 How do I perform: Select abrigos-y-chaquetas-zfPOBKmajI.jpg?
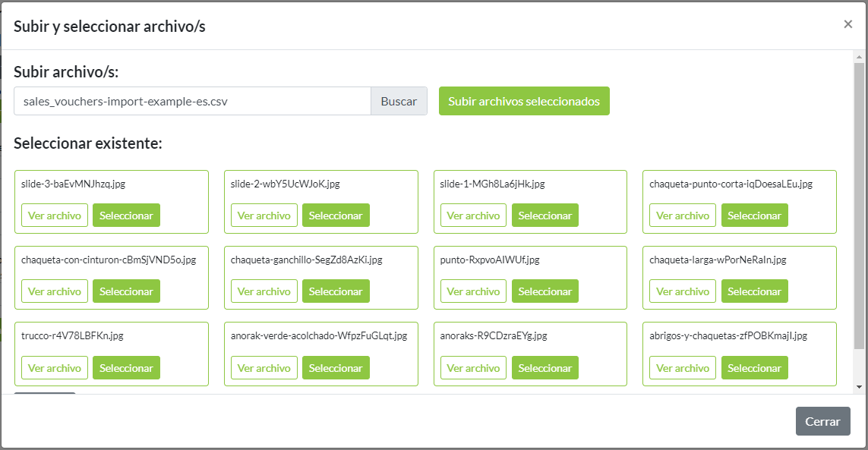754,368
